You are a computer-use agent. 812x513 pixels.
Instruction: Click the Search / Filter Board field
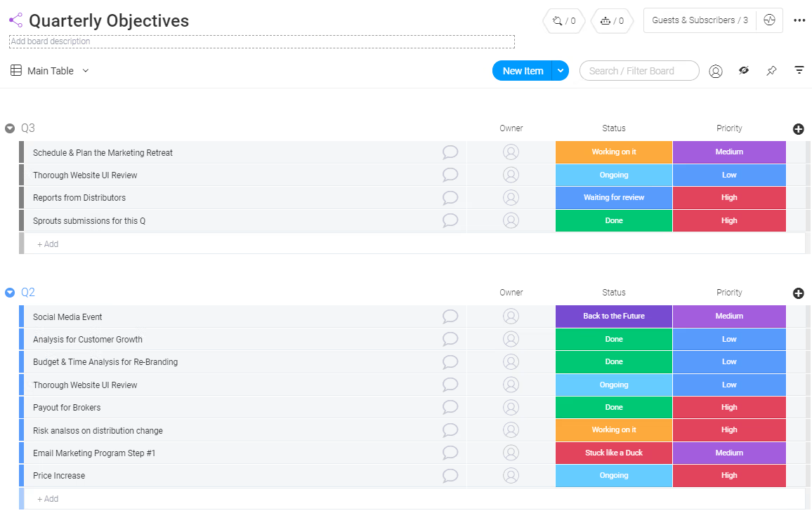click(639, 70)
